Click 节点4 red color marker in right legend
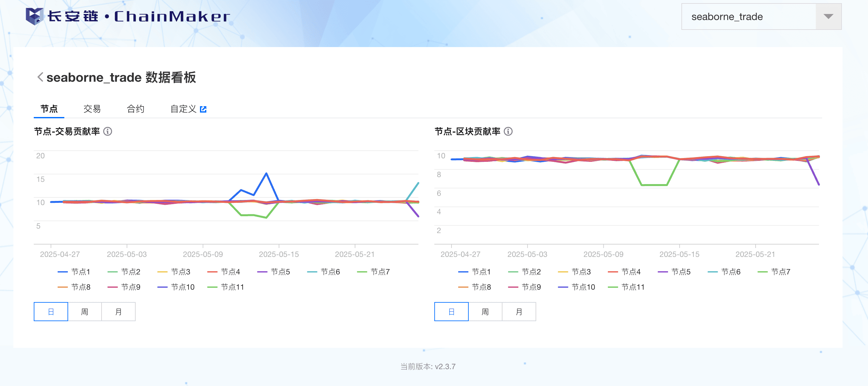Screen dimensions: 868x386 pos(613,272)
